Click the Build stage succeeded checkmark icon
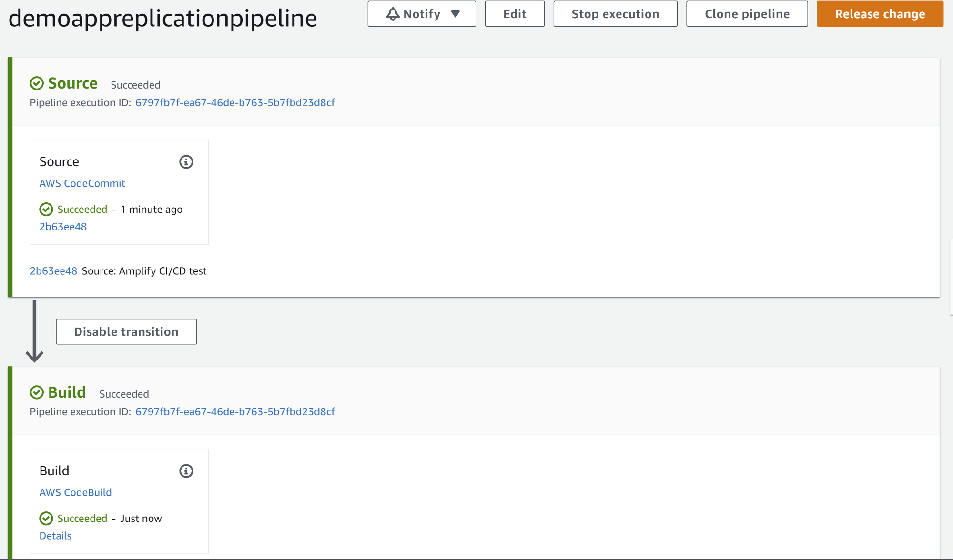 (37, 392)
